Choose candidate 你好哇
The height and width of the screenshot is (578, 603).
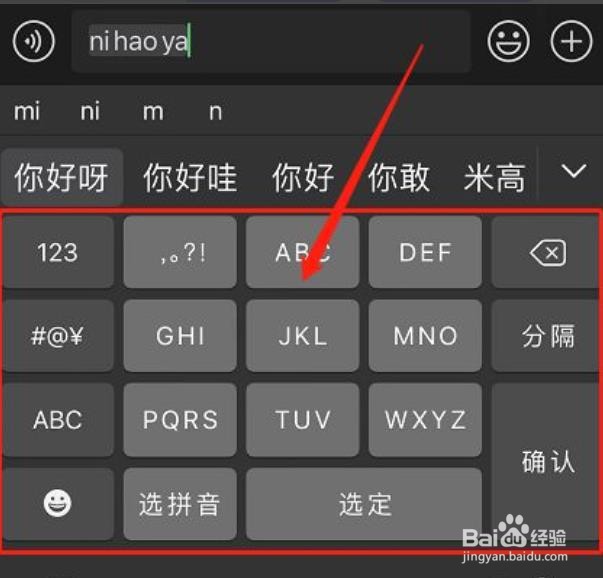190,177
